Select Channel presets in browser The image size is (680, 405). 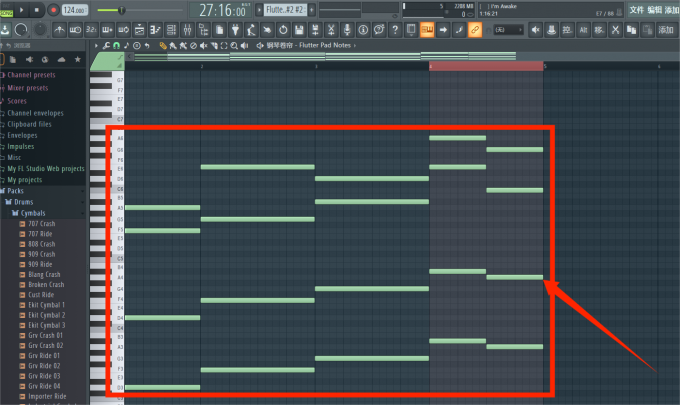tap(31, 75)
